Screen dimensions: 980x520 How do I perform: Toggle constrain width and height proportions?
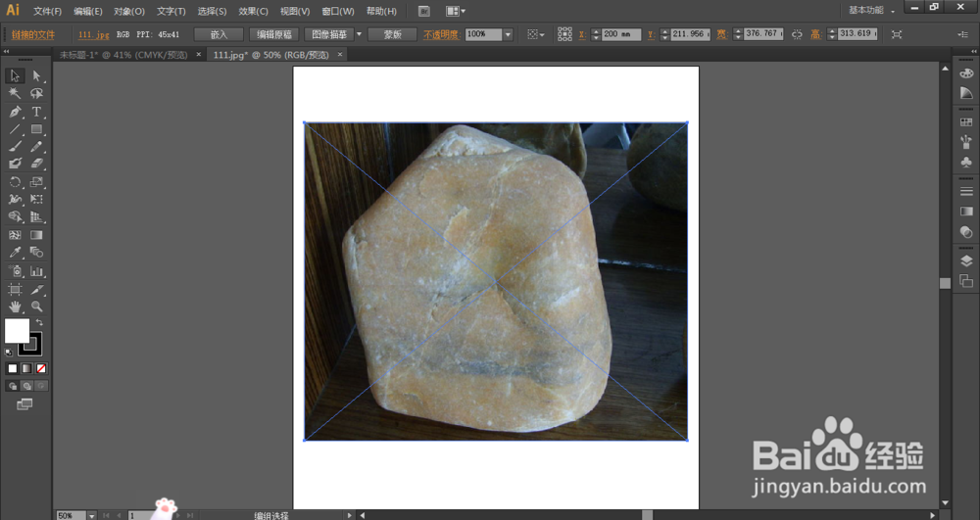pyautogui.click(x=797, y=34)
